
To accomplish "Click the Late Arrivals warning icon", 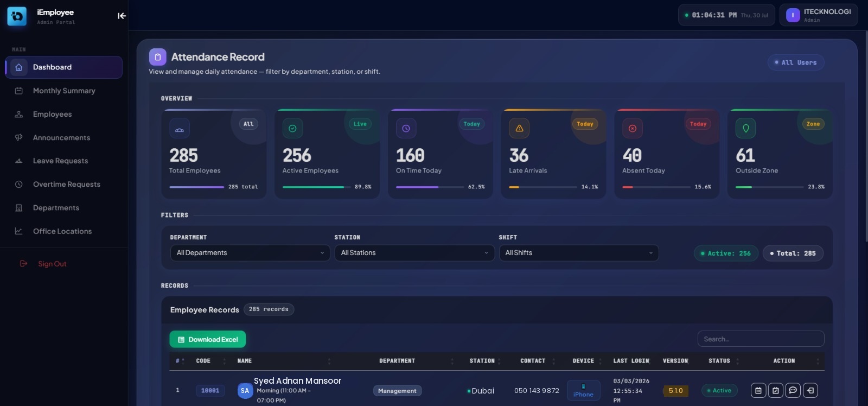I will (x=519, y=129).
